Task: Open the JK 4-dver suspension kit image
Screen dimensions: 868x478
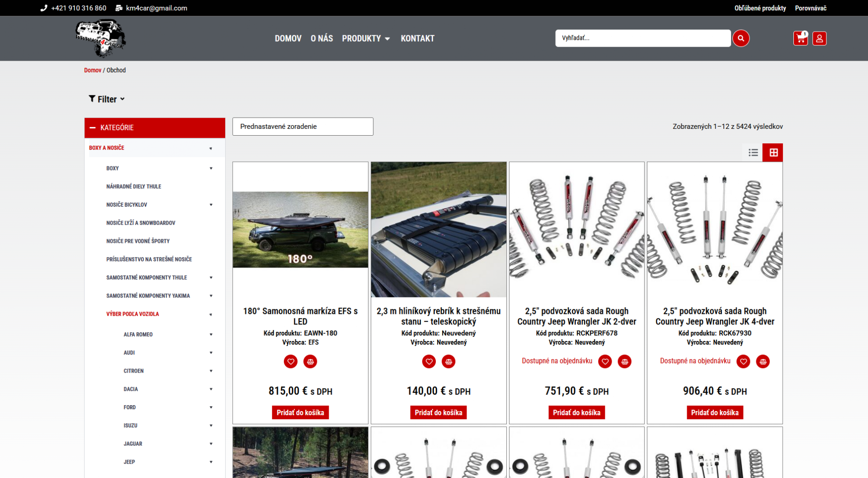Action: pyautogui.click(x=715, y=230)
